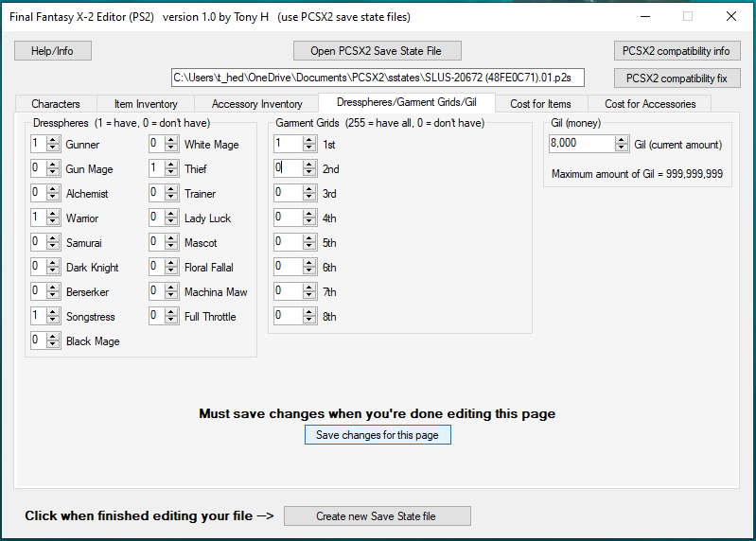Select the Cost for Accessories tab
Image resolution: width=756 pixels, height=541 pixels.
point(650,104)
